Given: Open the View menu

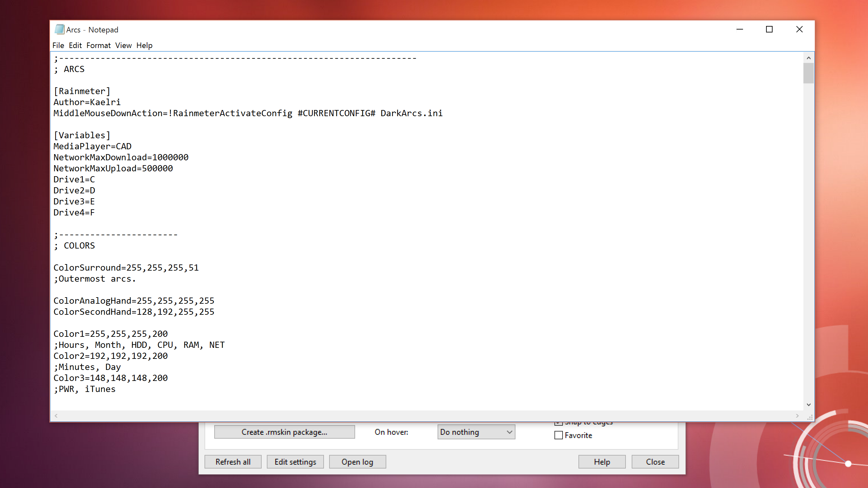Looking at the screenshot, I should pyautogui.click(x=123, y=45).
